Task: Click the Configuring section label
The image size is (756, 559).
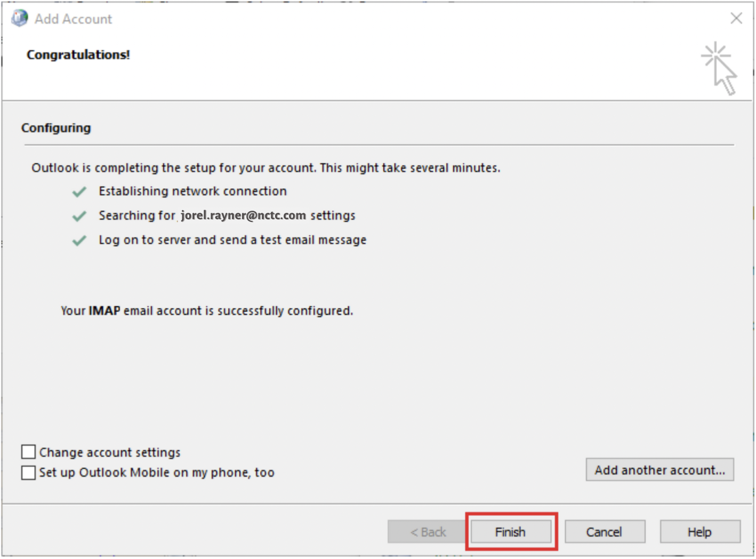Action: tap(55, 128)
